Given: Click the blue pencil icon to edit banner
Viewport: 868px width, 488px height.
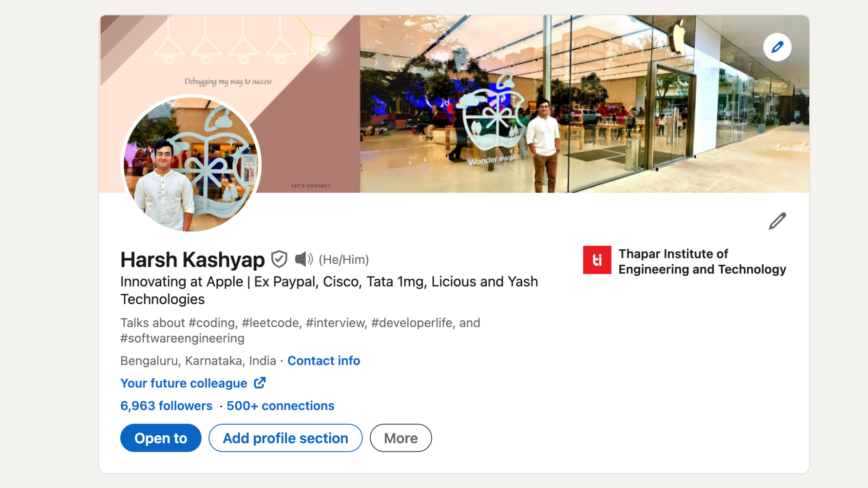Looking at the screenshot, I should tap(777, 47).
